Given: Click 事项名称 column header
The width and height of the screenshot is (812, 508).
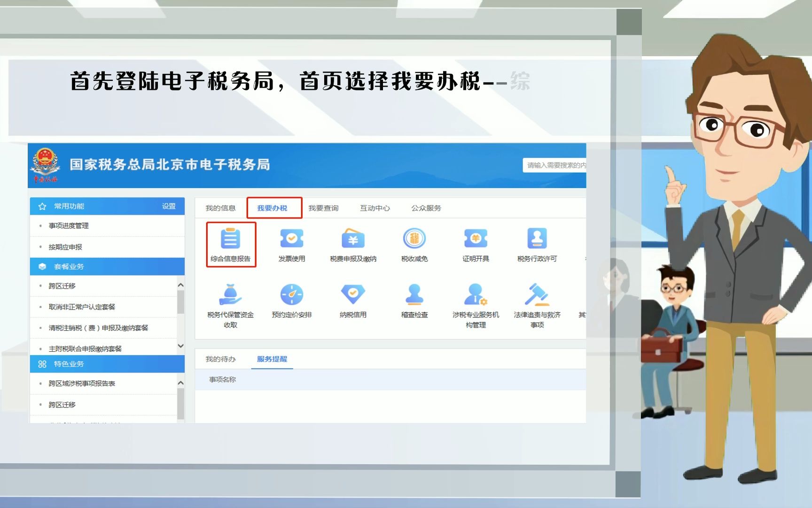Looking at the screenshot, I should click(x=222, y=380).
